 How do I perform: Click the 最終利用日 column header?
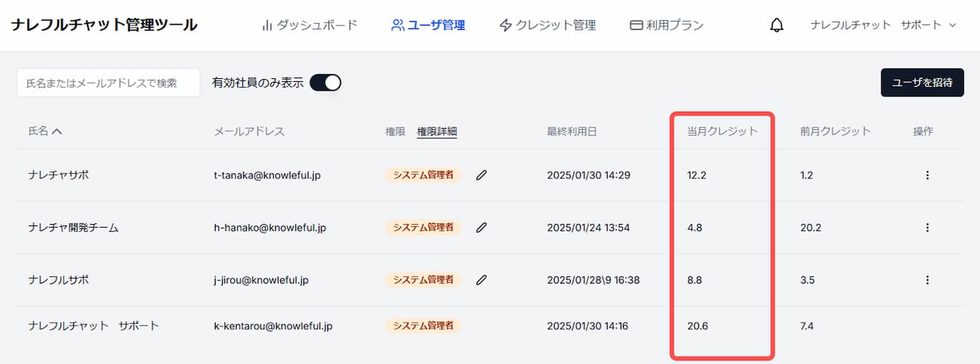coord(572,131)
